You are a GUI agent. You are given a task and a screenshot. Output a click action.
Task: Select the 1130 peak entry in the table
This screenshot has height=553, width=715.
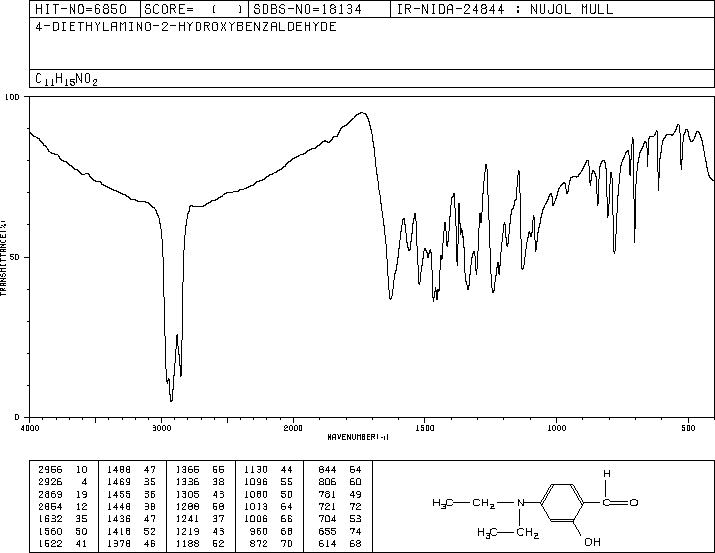269,470
